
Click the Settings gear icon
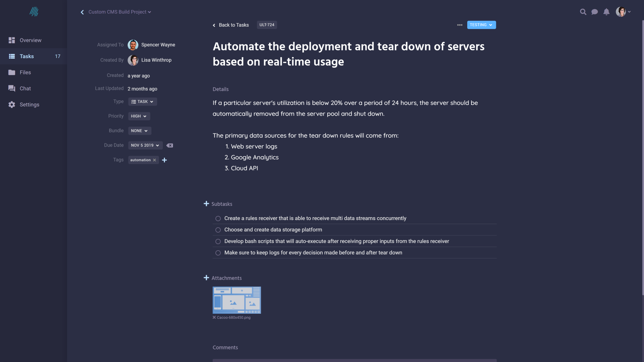point(12,105)
